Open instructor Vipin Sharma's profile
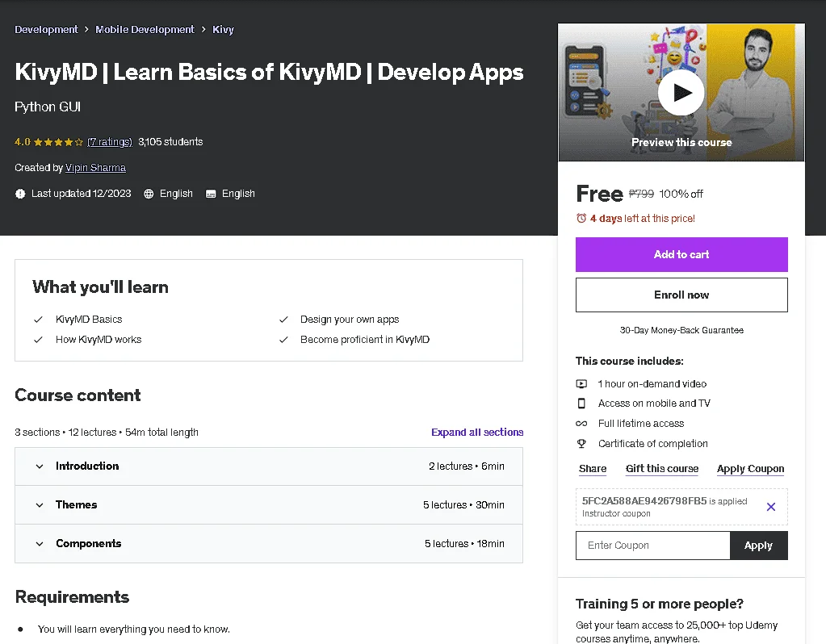Image resolution: width=826 pixels, height=644 pixels. tap(95, 168)
